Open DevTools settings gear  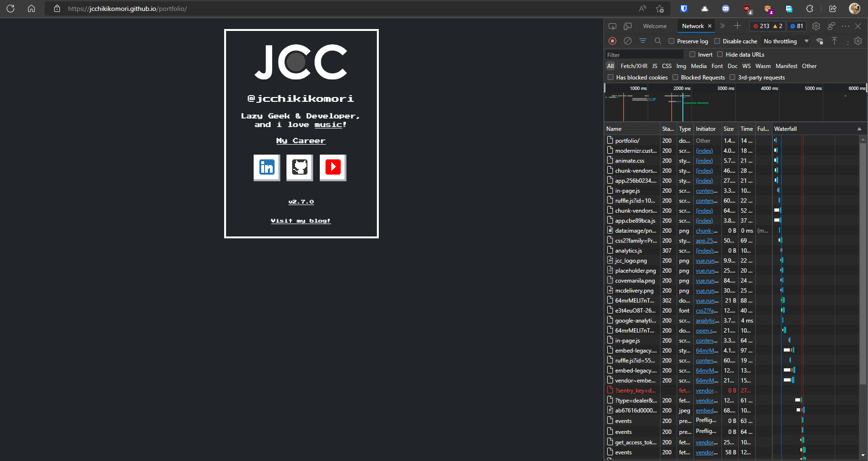[x=816, y=26]
